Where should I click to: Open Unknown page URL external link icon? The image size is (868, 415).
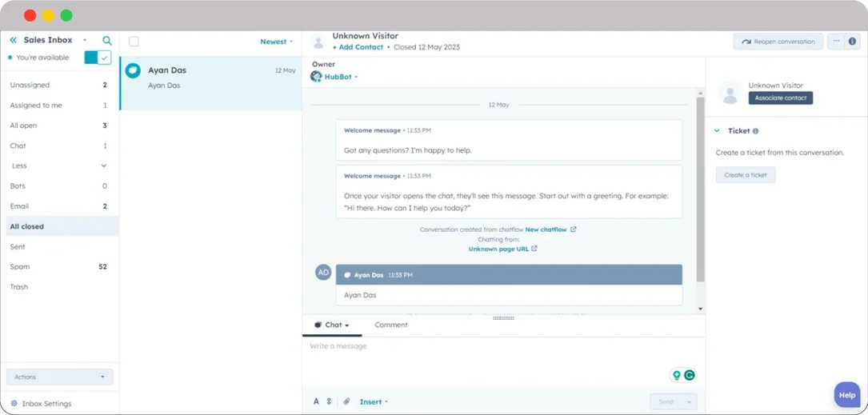tap(534, 249)
